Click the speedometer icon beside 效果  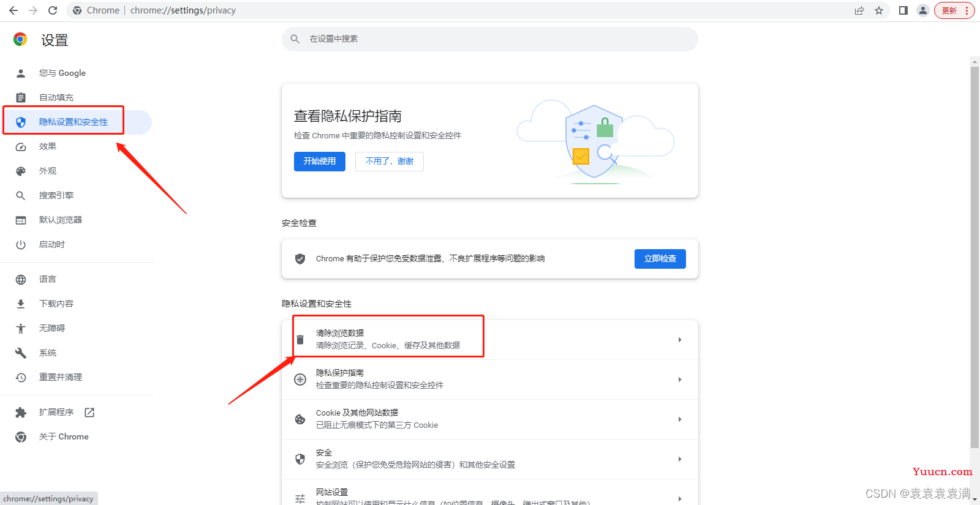pyautogui.click(x=21, y=147)
